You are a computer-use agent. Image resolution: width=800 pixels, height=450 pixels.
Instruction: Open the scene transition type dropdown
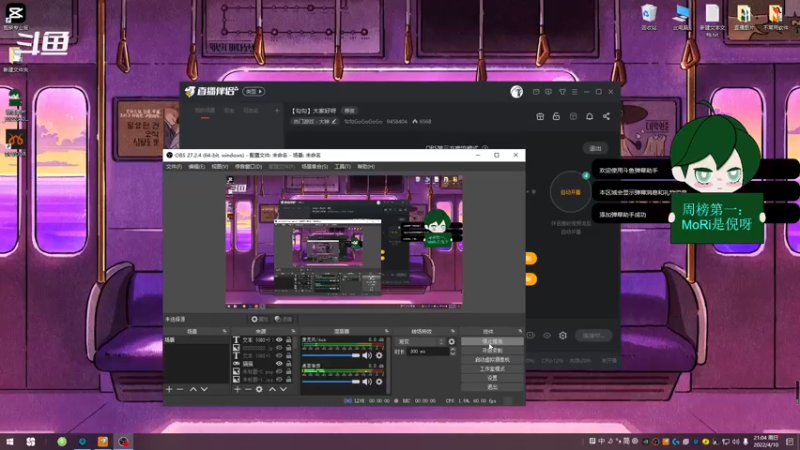[420, 341]
